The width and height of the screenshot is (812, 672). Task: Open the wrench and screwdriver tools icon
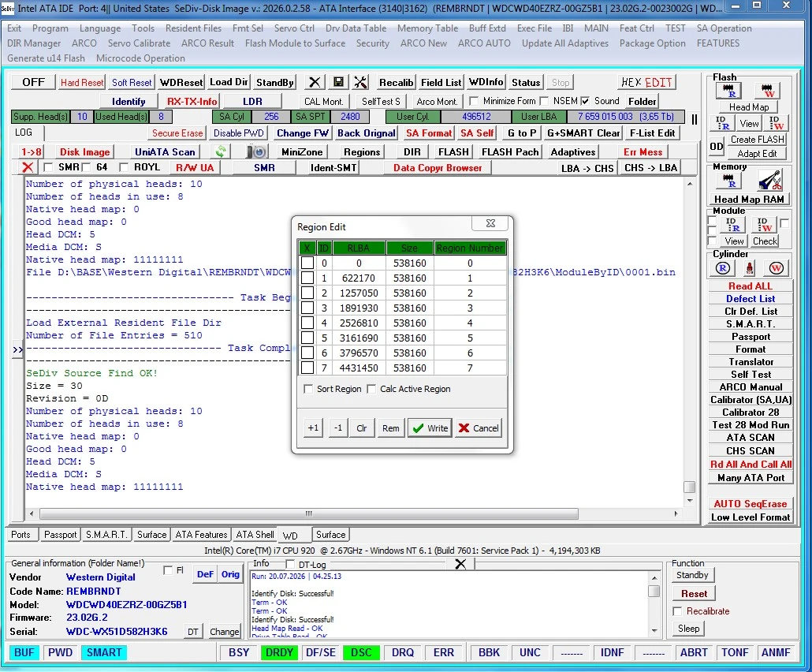point(360,82)
